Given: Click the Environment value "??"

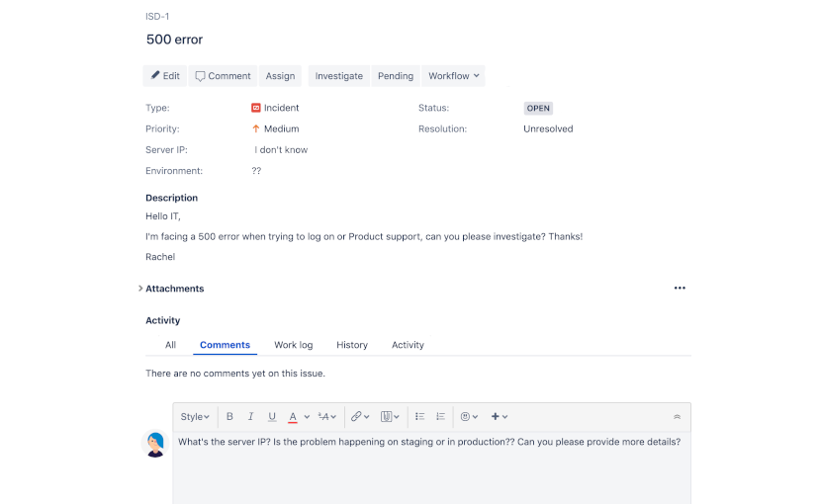Looking at the screenshot, I should pos(256,171).
